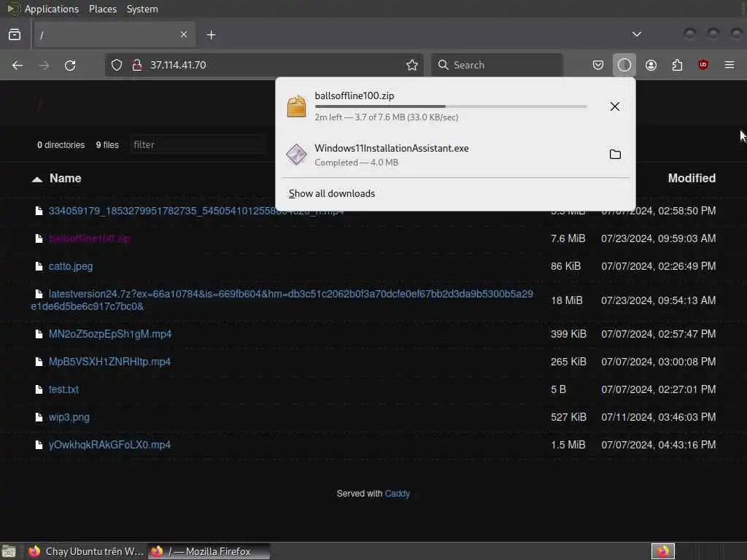
Task: Open catto.jpeg link
Action: click(71, 266)
